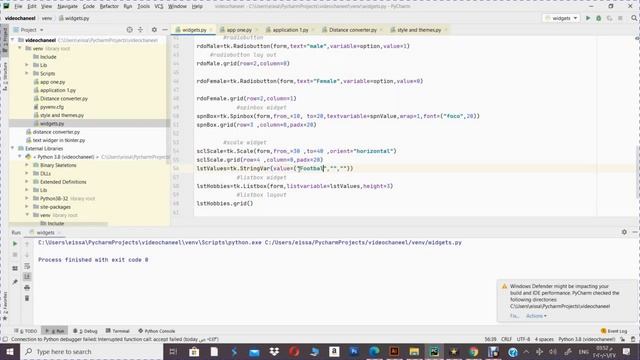Rerun widgets with Run panel play icon
Screen dimensions: 640x360
click(x=15, y=244)
